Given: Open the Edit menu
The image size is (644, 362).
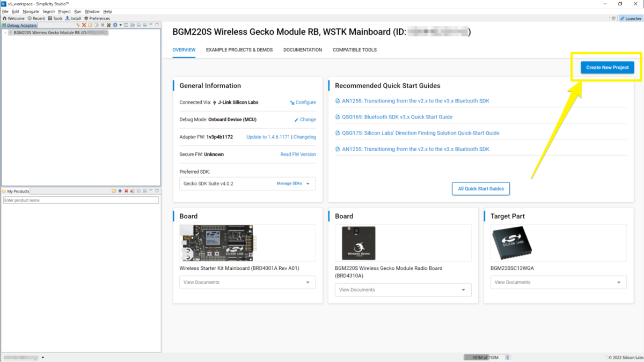Looking at the screenshot, I should (16, 11).
